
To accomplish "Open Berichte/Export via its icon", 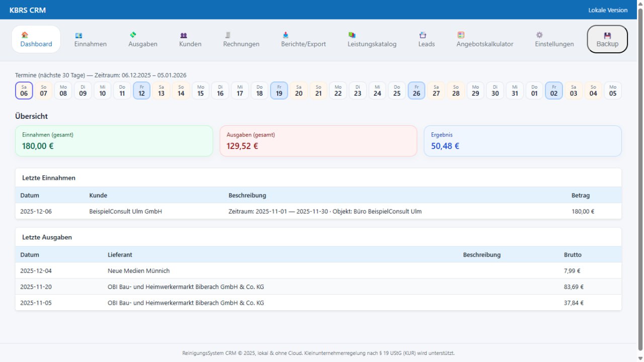I will [x=286, y=35].
